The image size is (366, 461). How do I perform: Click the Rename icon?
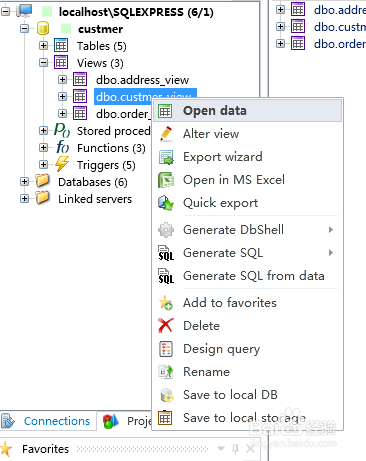coord(166,372)
